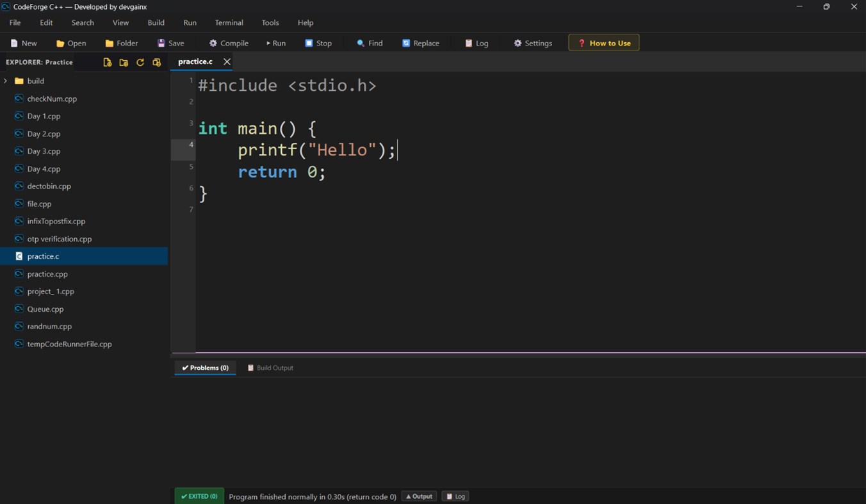The width and height of the screenshot is (866, 504).
Task: Click the EXITED (0) status badge
Action: click(x=199, y=496)
